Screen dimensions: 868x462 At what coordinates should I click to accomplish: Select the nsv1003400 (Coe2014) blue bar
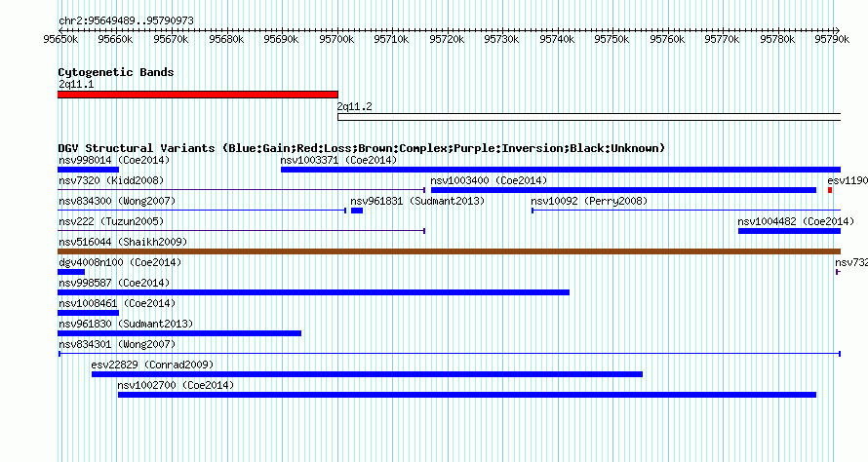click(x=623, y=190)
